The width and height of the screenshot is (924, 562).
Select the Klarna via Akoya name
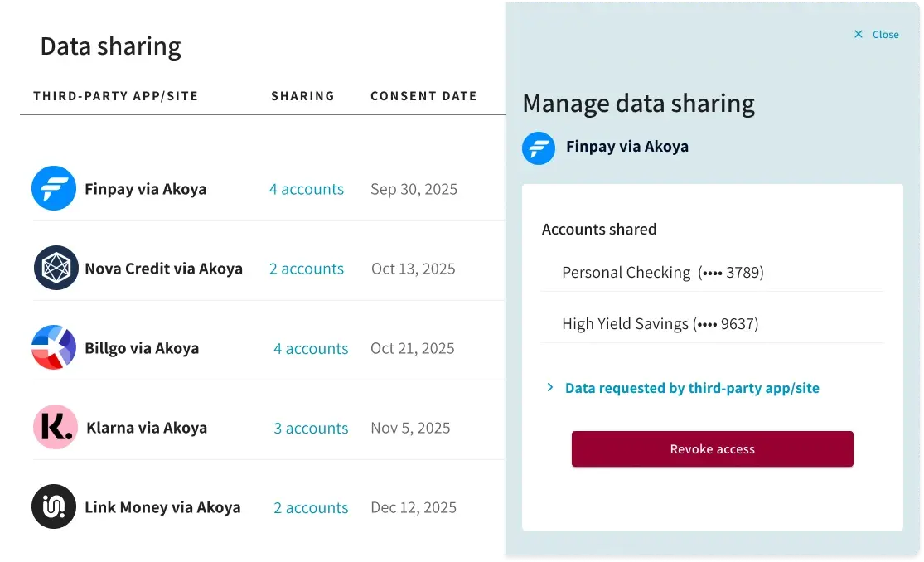pyautogui.click(x=147, y=428)
